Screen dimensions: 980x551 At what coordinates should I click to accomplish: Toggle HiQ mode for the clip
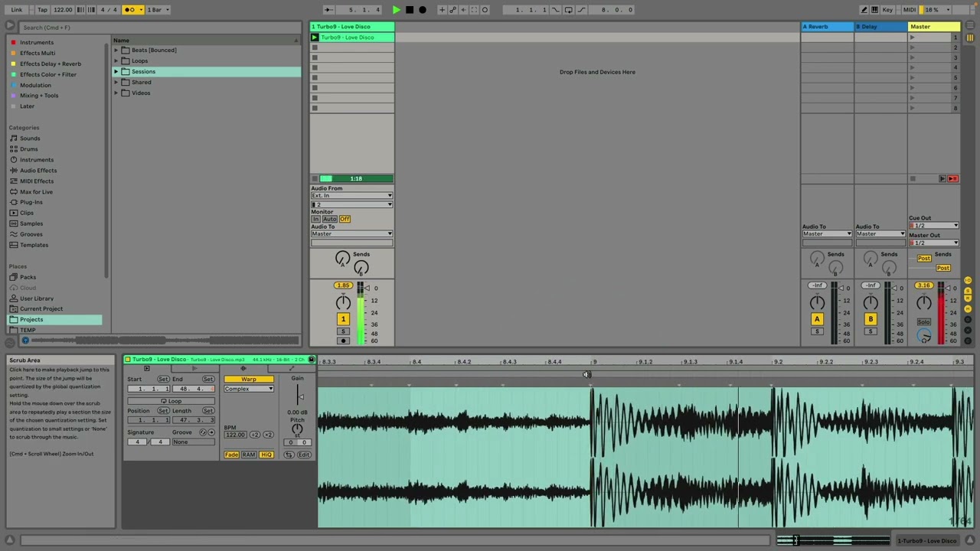pos(266,455)
